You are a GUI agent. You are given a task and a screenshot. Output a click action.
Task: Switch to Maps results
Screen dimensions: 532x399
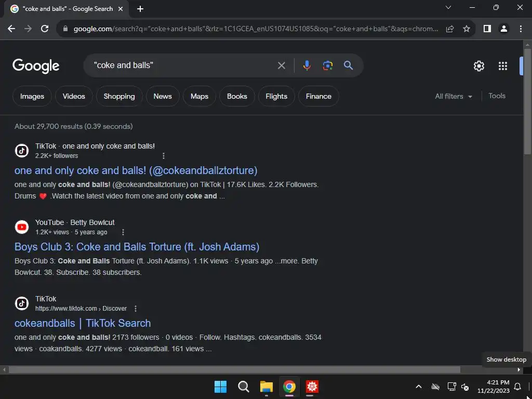(x=199, y=96)
